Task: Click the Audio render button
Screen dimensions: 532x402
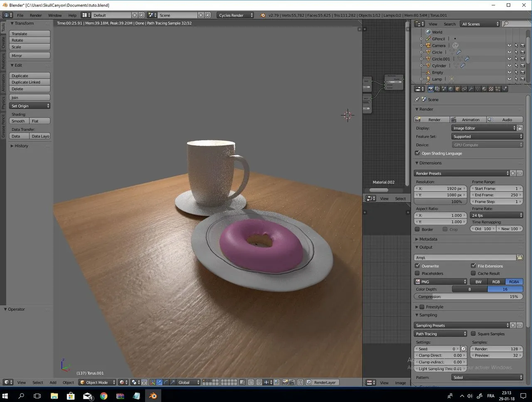Action: pyautogui.click(x=505, y=120)
